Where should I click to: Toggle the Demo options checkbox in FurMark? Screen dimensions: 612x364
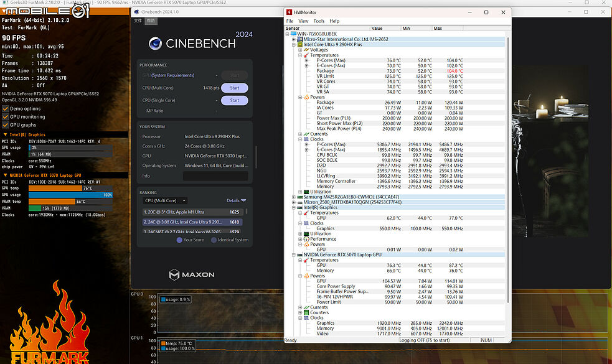(6, 108)
